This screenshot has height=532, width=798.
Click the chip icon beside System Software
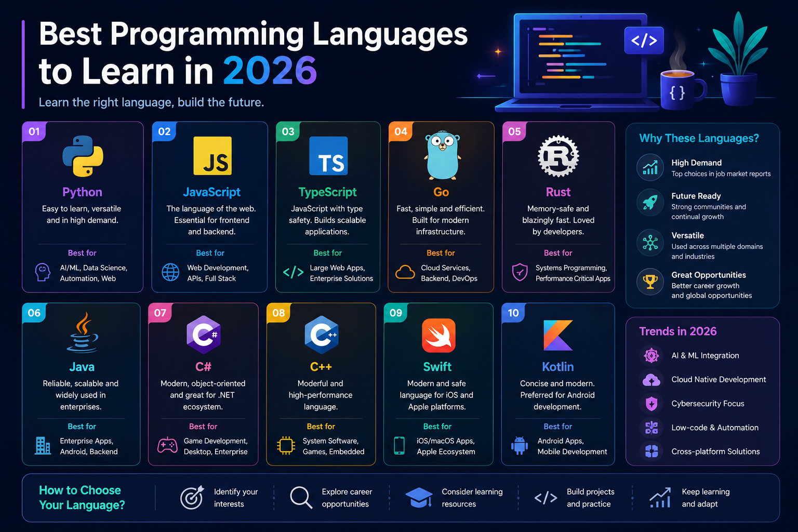(x=286, y=446)
